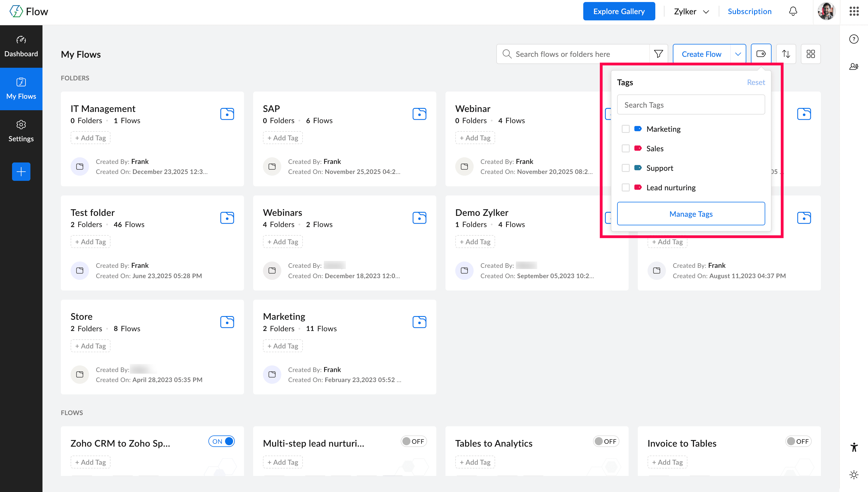Image resolution: width=868 pixels, height=492 pixels.
Task: Open the Zylker organization dropdown
Action: 691,11
